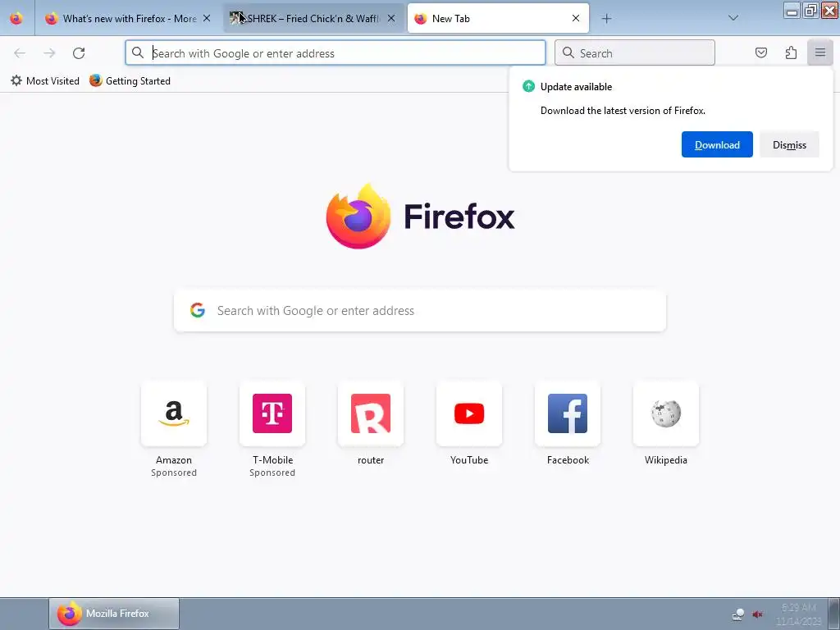Click the "Update available" heading text

click(x=576, y=87)
